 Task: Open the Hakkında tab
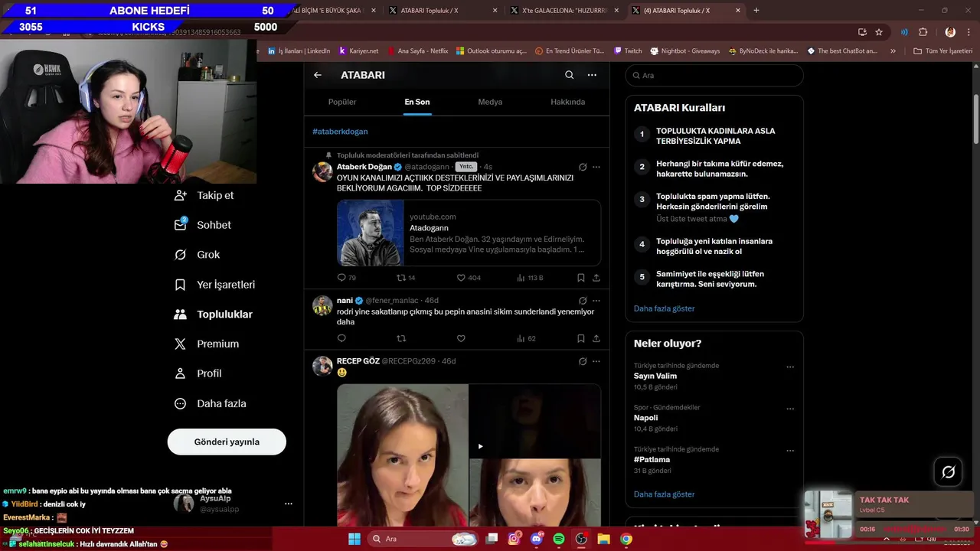568,102
